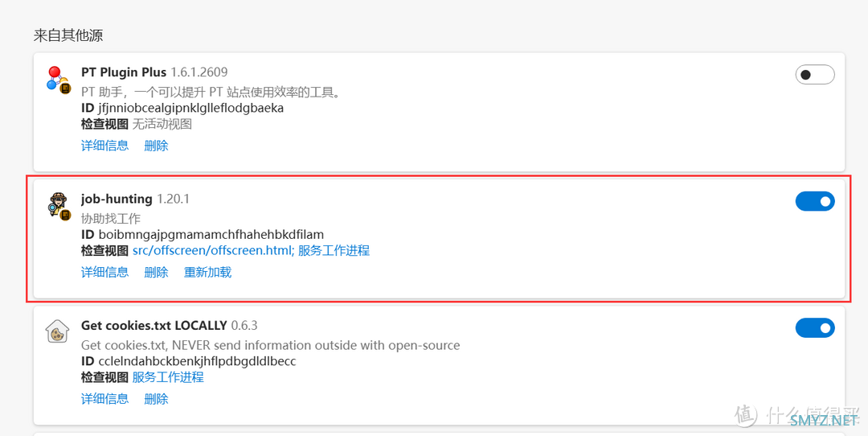This screenshot has height=436, width=868.
Task: Inspect job-hunting's 服务工作进程 link
Action: coord(334,250)
